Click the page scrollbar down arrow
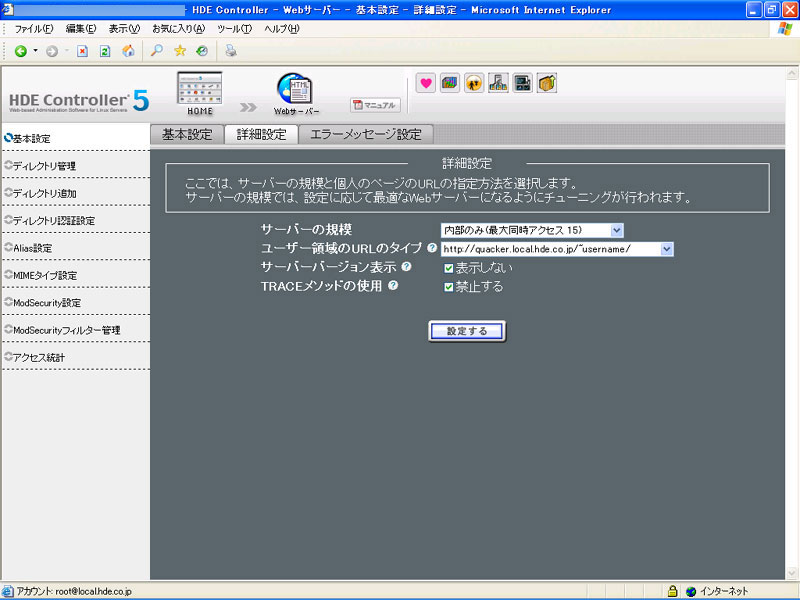 792,572
